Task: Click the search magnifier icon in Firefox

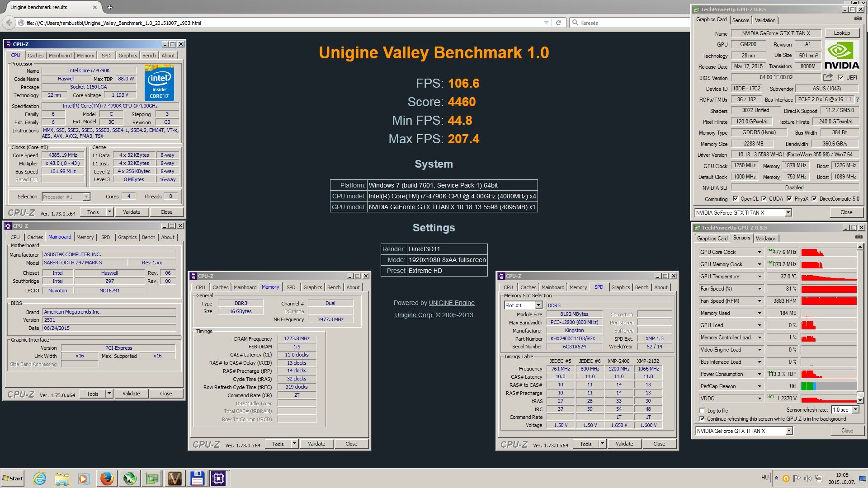Action: [575, 23]
